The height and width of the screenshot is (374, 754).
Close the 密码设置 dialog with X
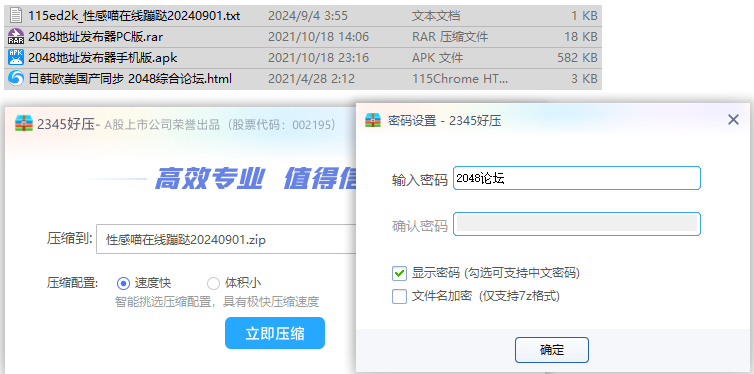pos(733,120)
